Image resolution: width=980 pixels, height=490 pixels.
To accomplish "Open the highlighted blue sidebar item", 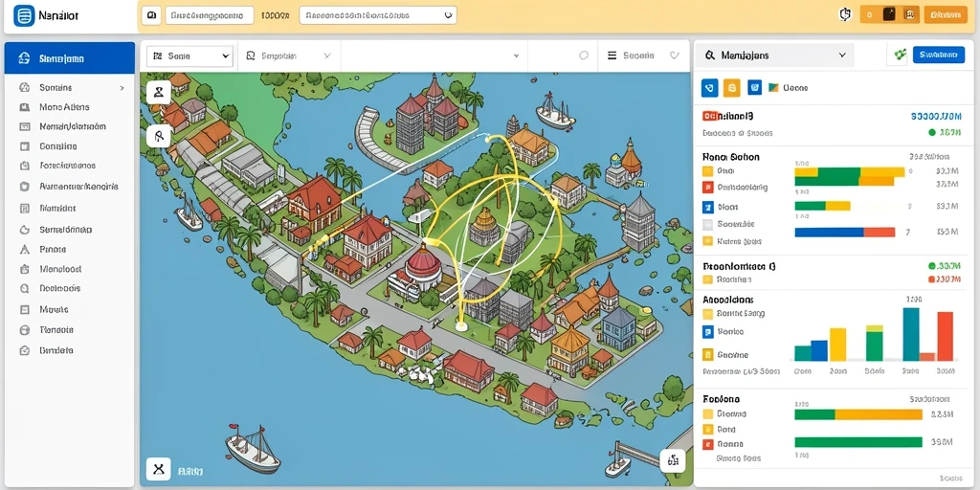I will (x=69, y=58).
